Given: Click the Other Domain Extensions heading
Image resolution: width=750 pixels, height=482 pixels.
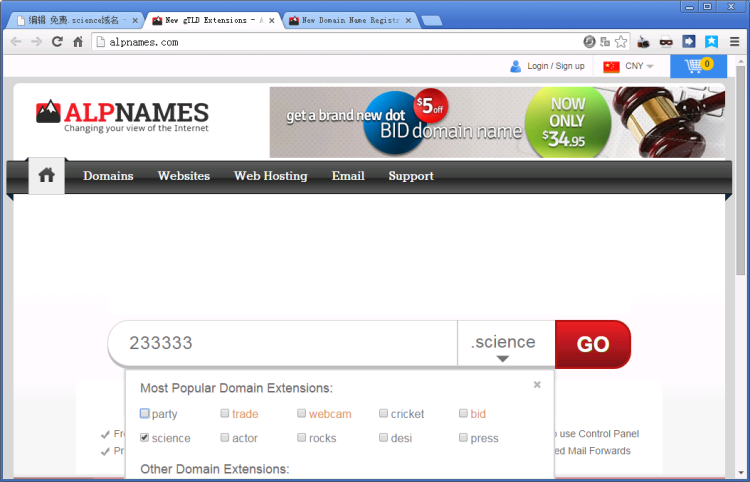Looking at the screenshot, I should pyautogui.click(x=215, y=469).
